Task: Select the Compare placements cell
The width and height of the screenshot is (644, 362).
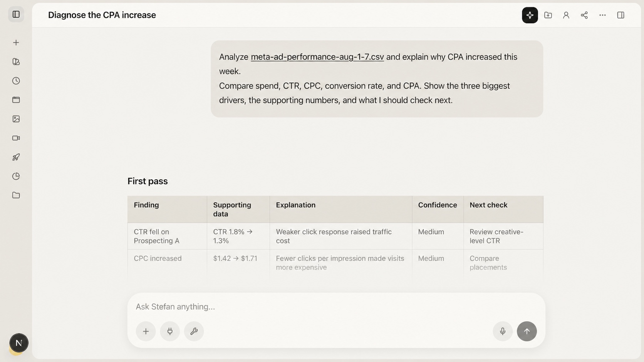Action: click(503, 263)
